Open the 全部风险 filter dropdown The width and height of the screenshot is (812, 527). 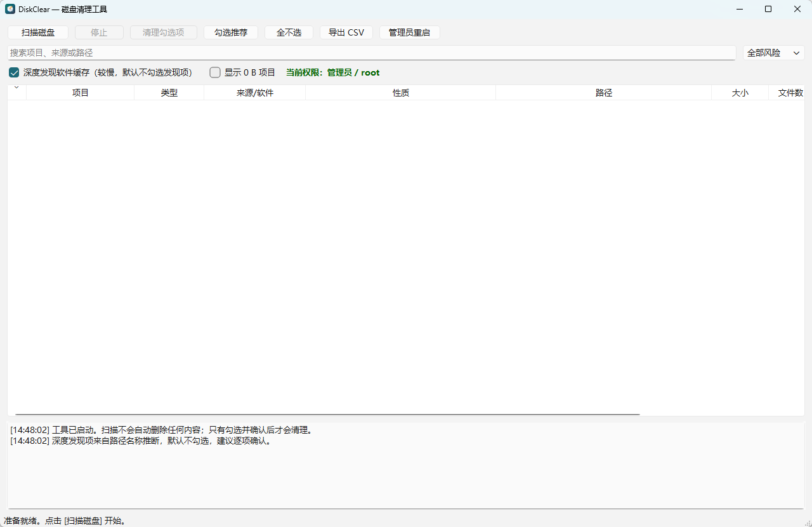tap(774, 53)
